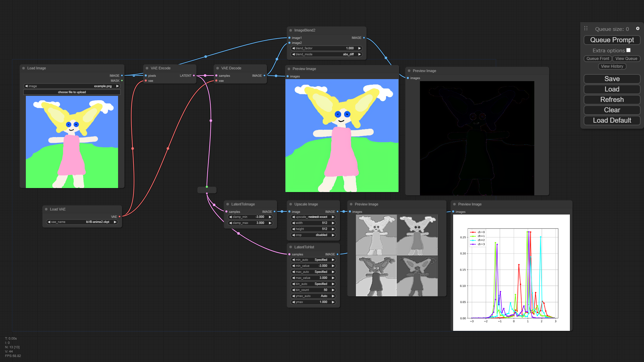Viewport: 644px width, 362px height.
Task: Collapse the Load Image node via its title dot
Action: click(23, 68)
